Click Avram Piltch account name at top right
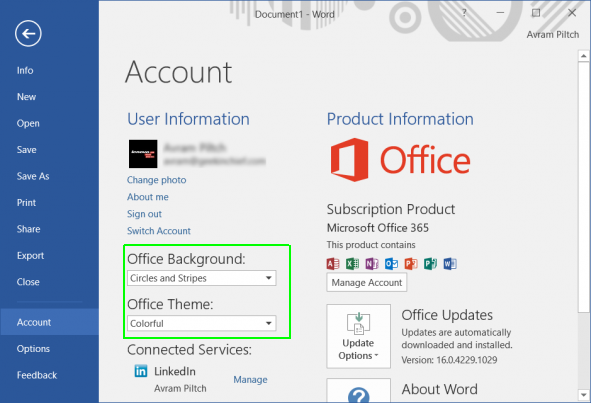This screenshot has height=403, width=591. [x=553, y=35]
